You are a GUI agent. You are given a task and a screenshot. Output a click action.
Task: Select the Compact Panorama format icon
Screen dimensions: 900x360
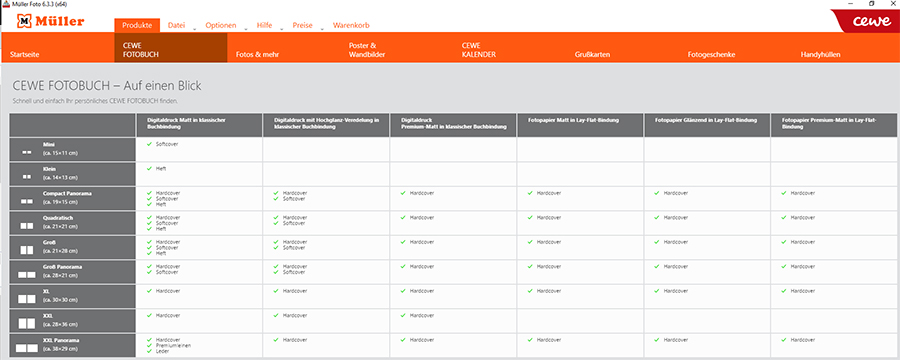click(26, 202)
